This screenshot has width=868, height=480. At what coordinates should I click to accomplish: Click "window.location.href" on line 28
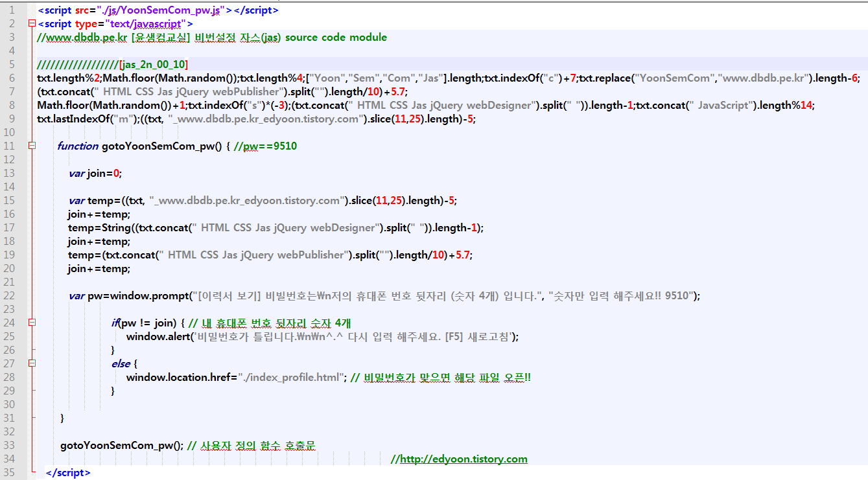(180, 378)
